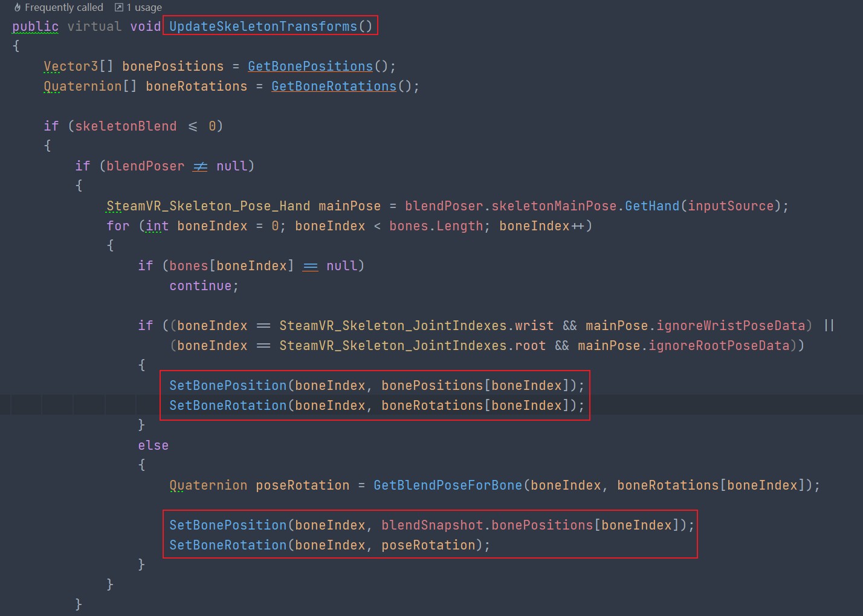The width and height of the screenshot is (863, 616).
Task: Click skeletonMainPose in the mainPose assignment
Action: tap(554, 206)
